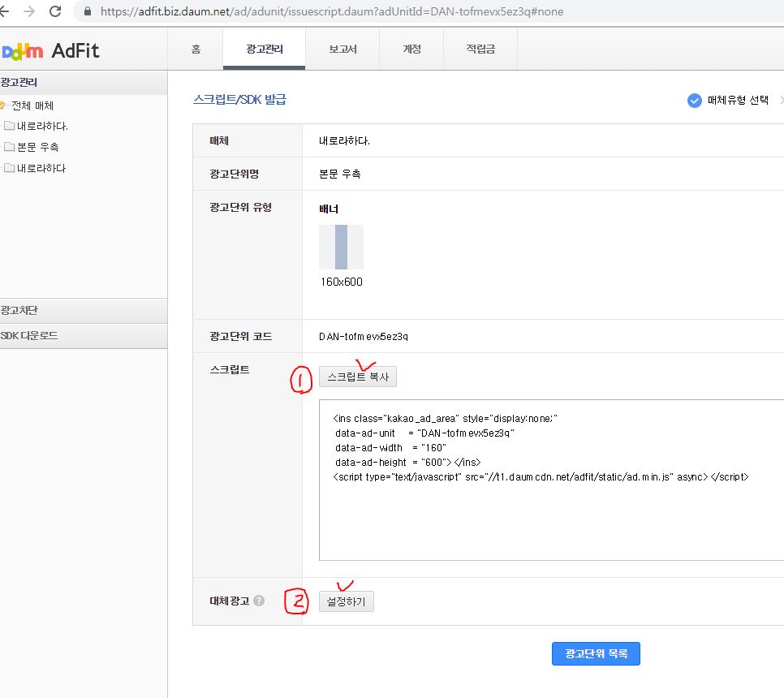Click help question icon beside 대체광고
This screenshot has width=784, height=698.
(x=259, y=601)
